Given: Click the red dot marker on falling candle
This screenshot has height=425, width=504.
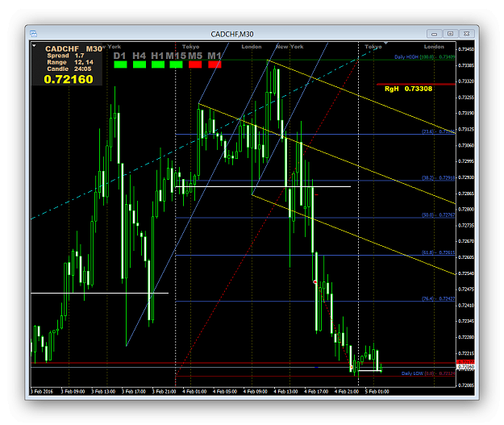Looking at the screenshot, I should coord(315,282).
